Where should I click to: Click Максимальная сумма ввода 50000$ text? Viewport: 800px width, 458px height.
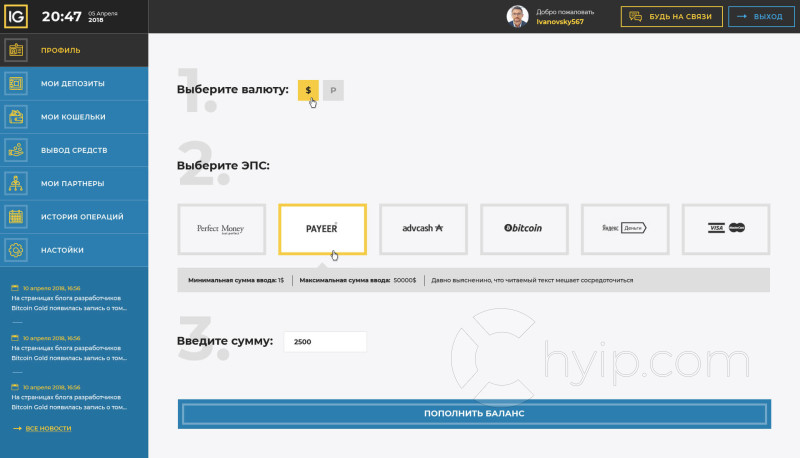pos(358,280)
